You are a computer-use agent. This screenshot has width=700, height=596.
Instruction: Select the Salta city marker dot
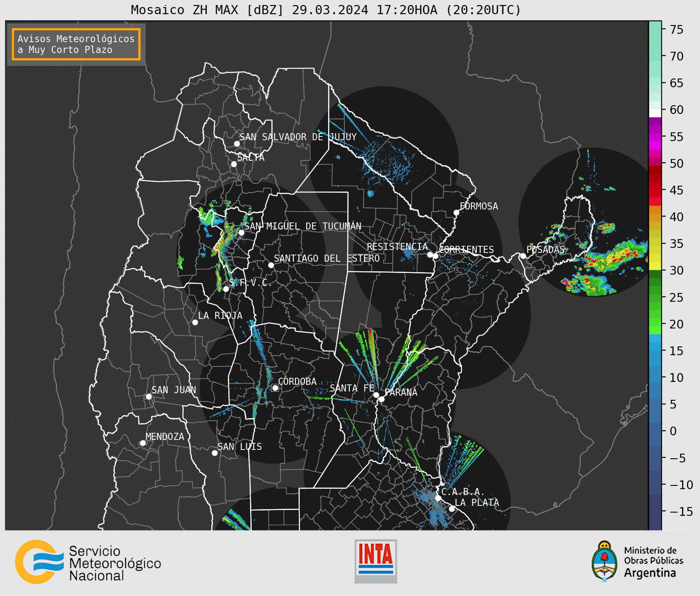pos(234,164)
